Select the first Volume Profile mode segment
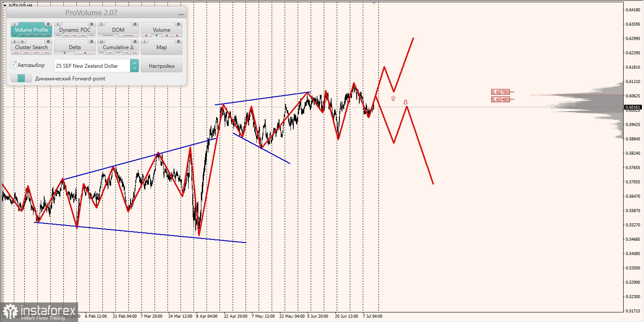This screenshot has width=644, height=322. [x=15, y=35]
